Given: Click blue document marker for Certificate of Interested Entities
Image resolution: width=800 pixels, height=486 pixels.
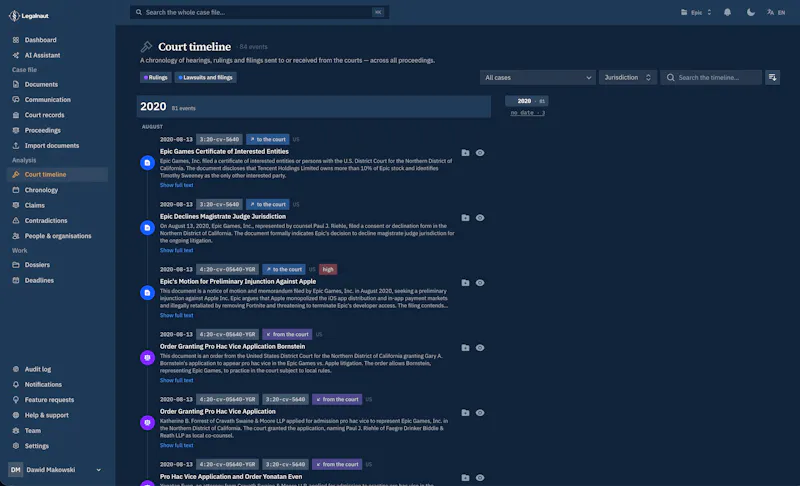Looking at the screenshot, I should [147, 163].
